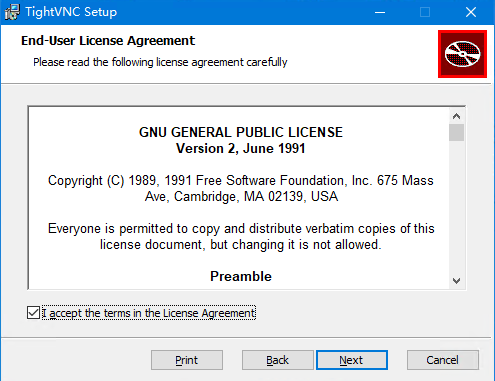Cancel the TightVNC setup

tap(443, 360)
